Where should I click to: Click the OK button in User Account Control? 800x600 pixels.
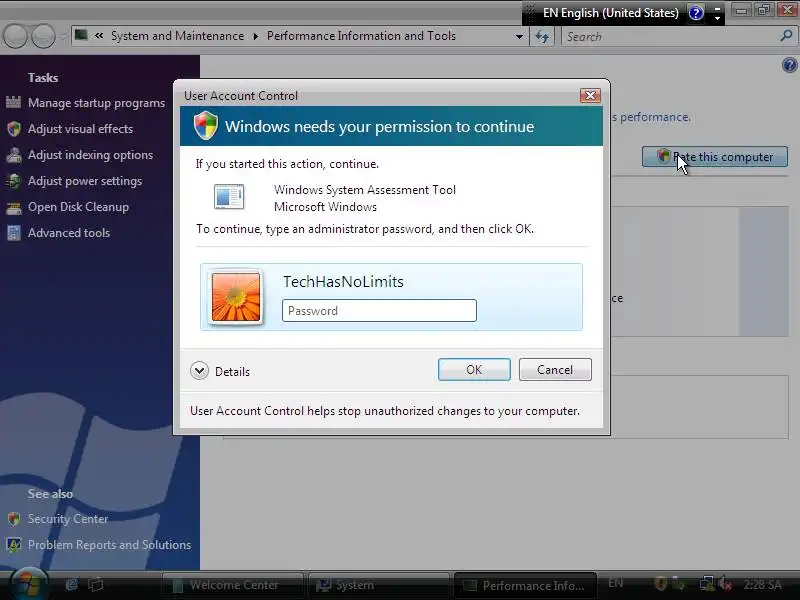pyautogui.click(x=474, y=369)
